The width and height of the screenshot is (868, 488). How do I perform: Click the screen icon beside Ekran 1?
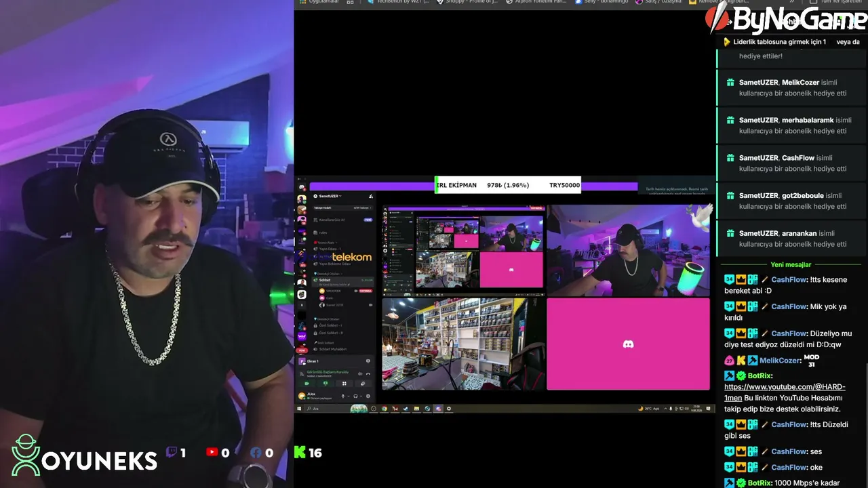(368, 361)
